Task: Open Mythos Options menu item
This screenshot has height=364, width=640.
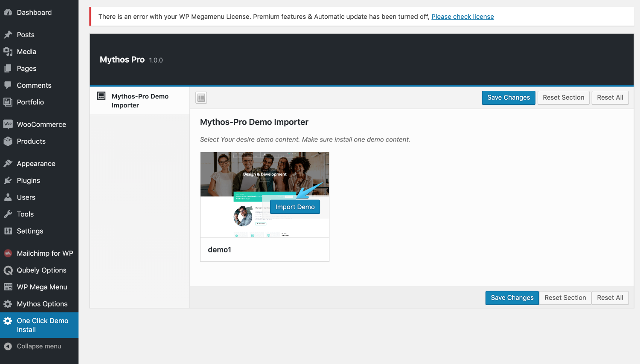Action: pos(39,304)
